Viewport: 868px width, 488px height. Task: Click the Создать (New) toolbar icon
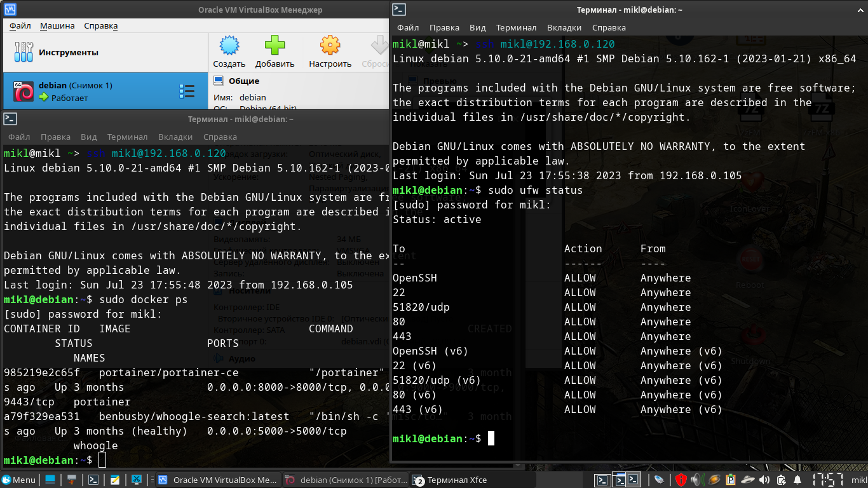pyautogui.click(x=229, y=51)
